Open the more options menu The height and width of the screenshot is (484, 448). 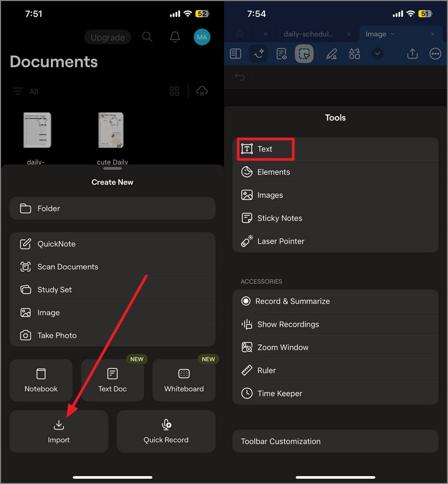(435, 53)
